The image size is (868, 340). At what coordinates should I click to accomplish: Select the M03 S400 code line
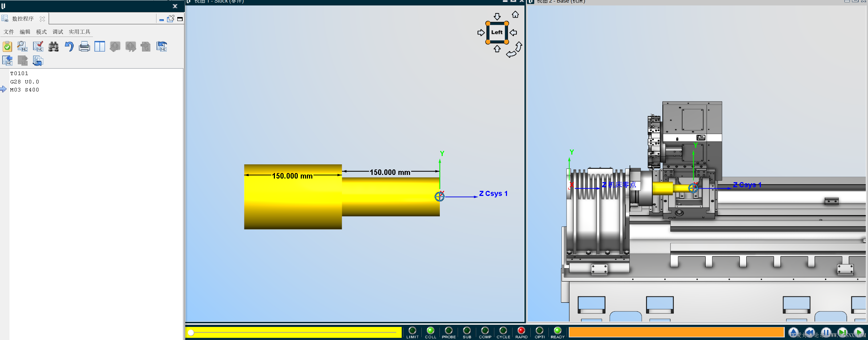24,90
